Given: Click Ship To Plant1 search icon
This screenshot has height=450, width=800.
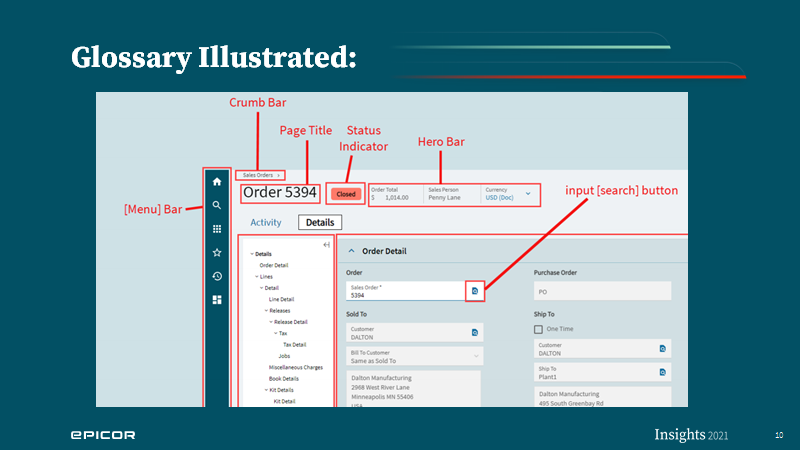Looking at the screenshot, I should (x=662, y=372).
